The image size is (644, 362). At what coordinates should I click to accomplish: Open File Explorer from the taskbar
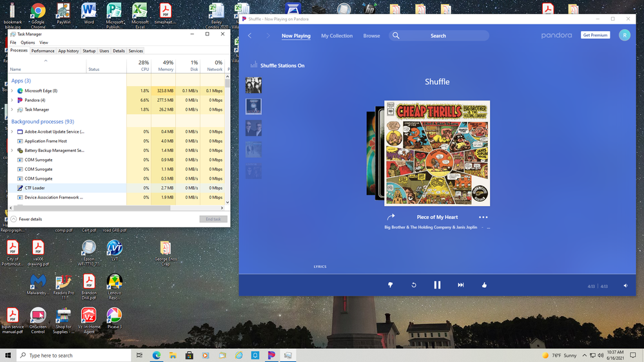click(x=173, y=355)
